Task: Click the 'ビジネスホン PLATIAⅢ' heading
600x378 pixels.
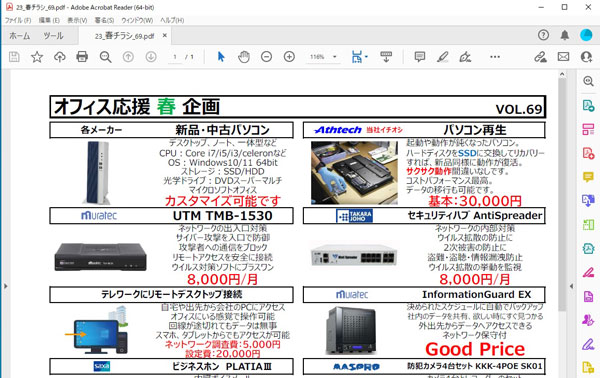Action: (x=222, y=367)
